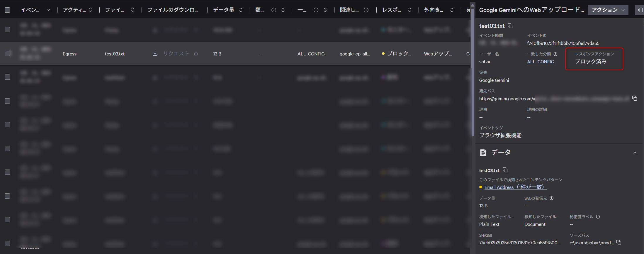Screen dimensions: 644x254
Task: Select test03.txt file name cell
Action: (115, 54)
